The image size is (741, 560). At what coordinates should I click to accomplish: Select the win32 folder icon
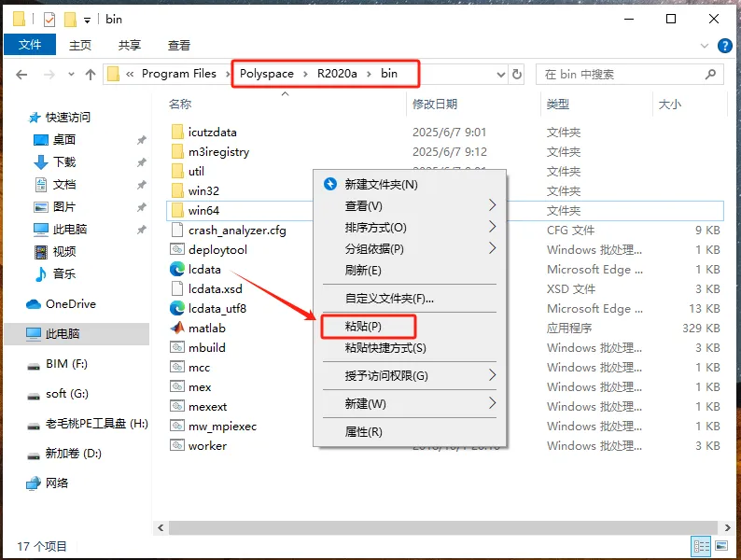click(177, 191)
